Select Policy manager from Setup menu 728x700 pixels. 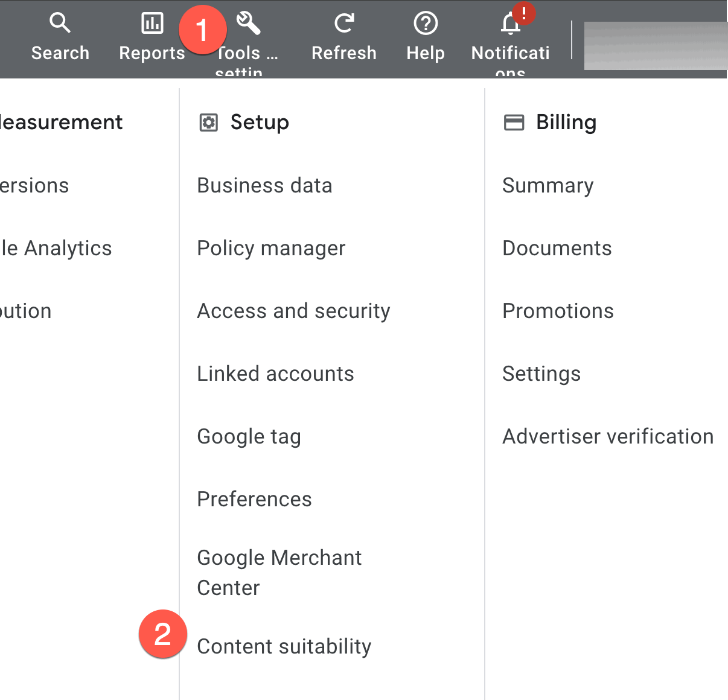270,248
